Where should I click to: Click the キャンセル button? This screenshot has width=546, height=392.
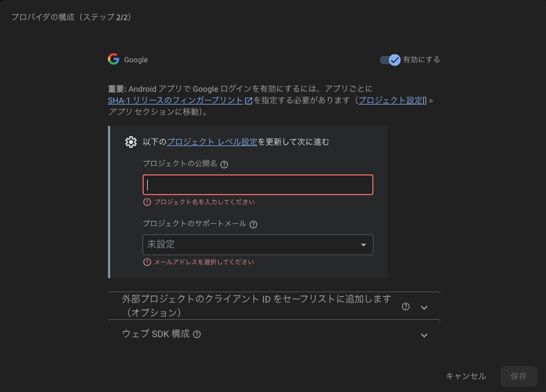point(465,376)
